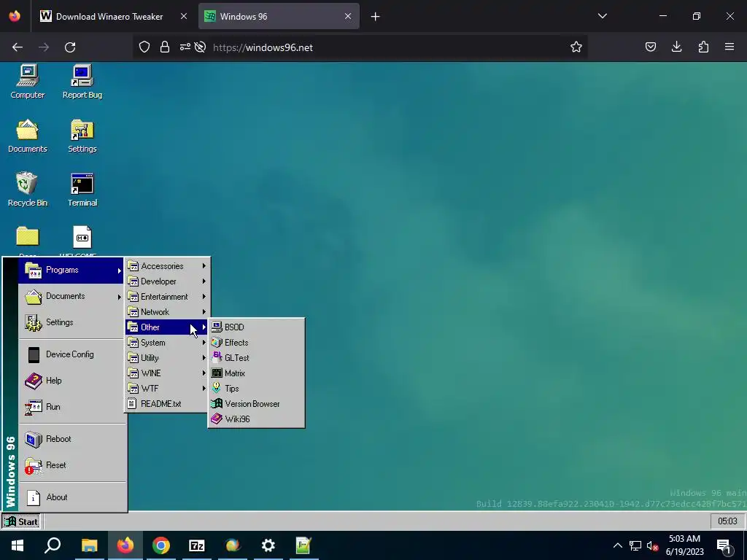The height and width of the screenshot is (560, 747).
Task: Open the list all tabs dropdown
Action: tap(602, 16)
